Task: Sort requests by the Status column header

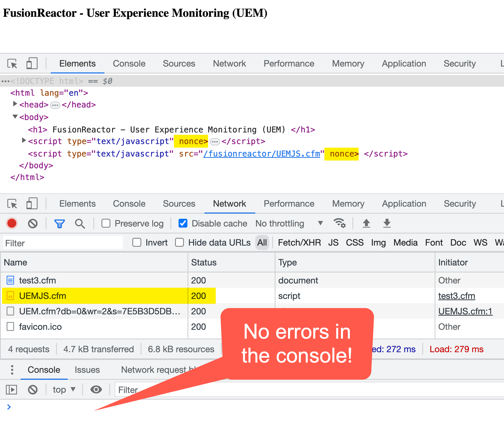Action: coord(231,262)
